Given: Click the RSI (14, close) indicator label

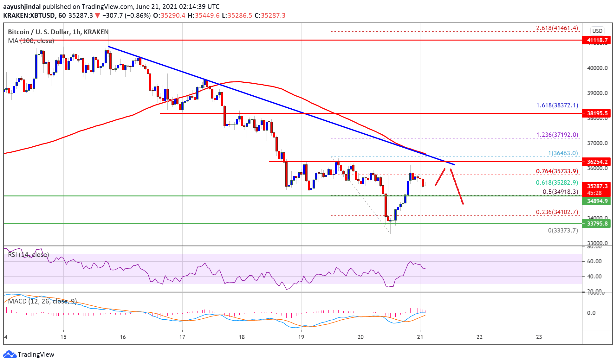Looking at the screenshot, I should pos(28,255).
